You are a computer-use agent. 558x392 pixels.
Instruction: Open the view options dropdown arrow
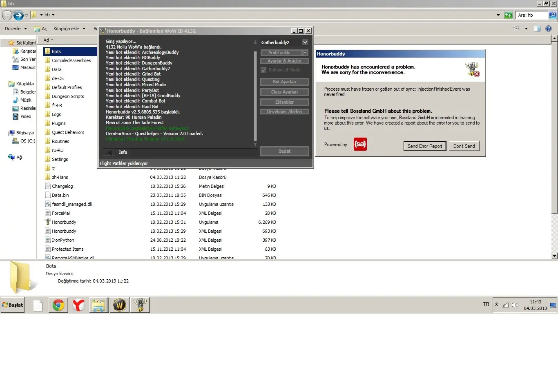526,29
